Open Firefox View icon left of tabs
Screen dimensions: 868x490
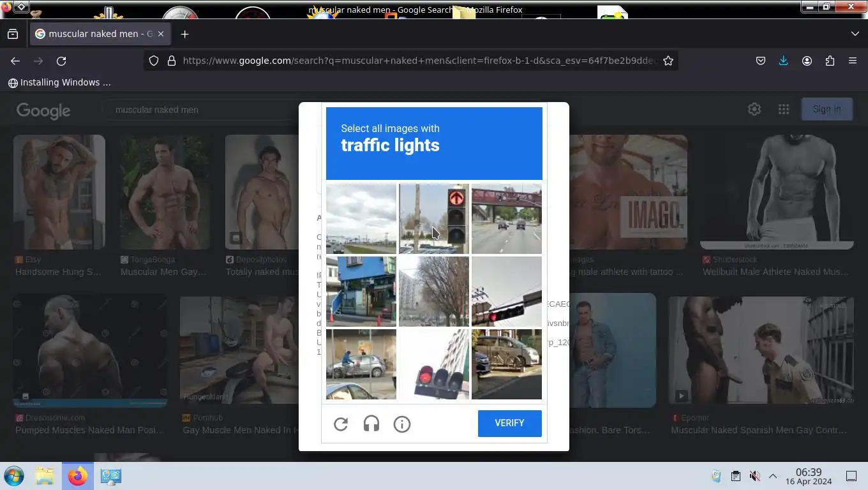[13, 34]
